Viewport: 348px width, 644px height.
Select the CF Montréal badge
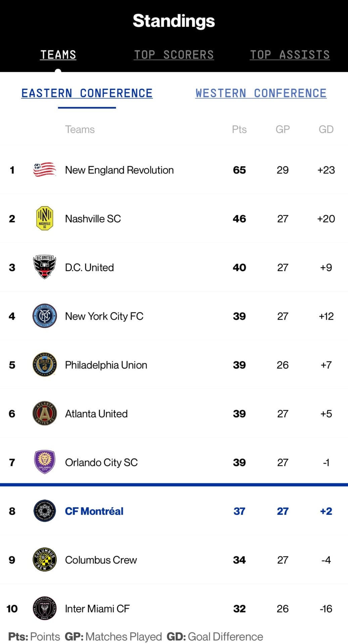44,511
